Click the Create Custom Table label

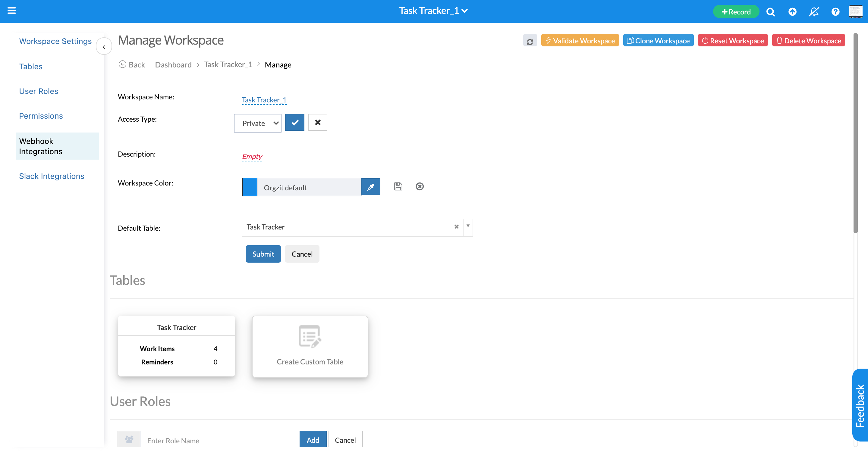point(310,361)
